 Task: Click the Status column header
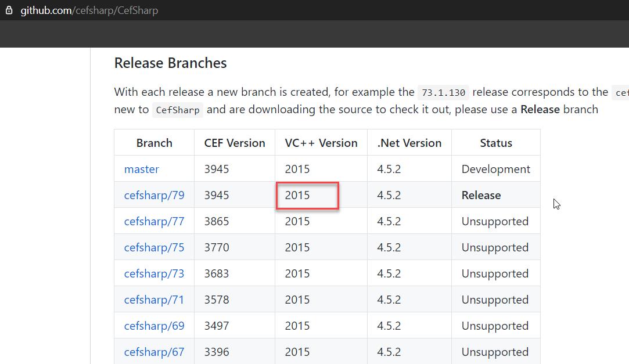(x=495, y=142)
